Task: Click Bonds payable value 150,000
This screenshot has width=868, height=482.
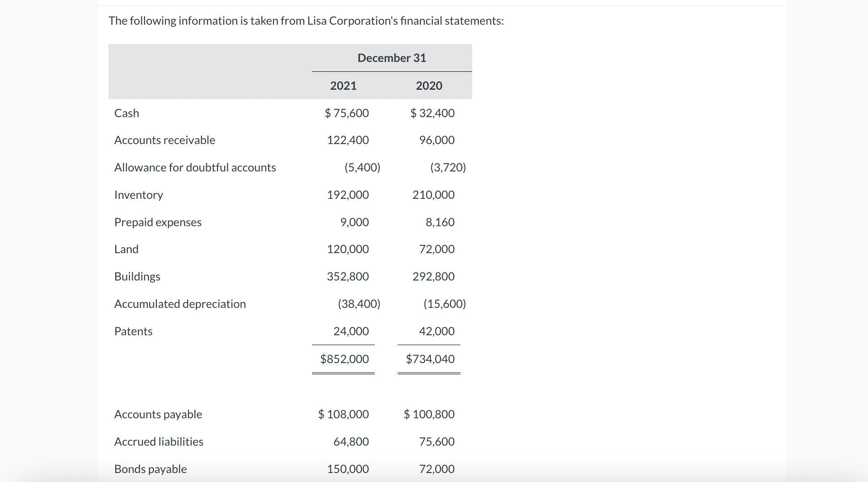Action: (348, 469)
